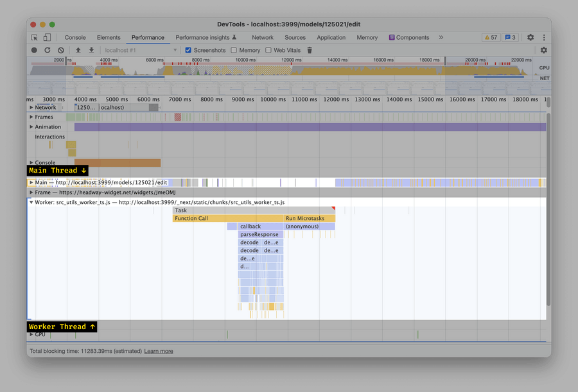Select the parseResponse block in flame chart
578x392 pixels.
(259, 235)
